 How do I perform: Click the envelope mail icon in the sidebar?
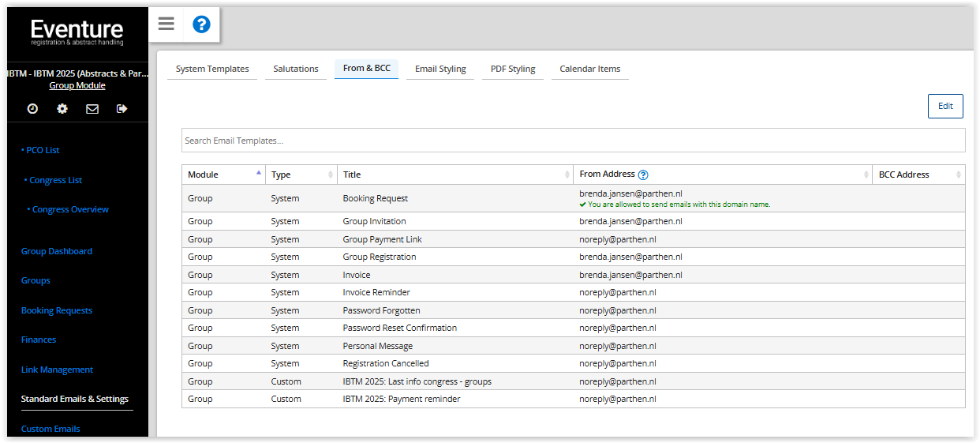click(92, 109)
